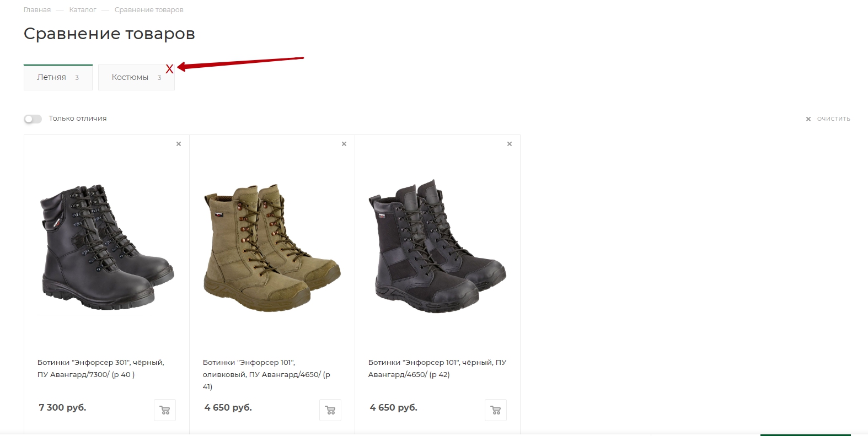Add black Enforcer 101 boots to cart
868x436 pixels.
click(496, 410)
